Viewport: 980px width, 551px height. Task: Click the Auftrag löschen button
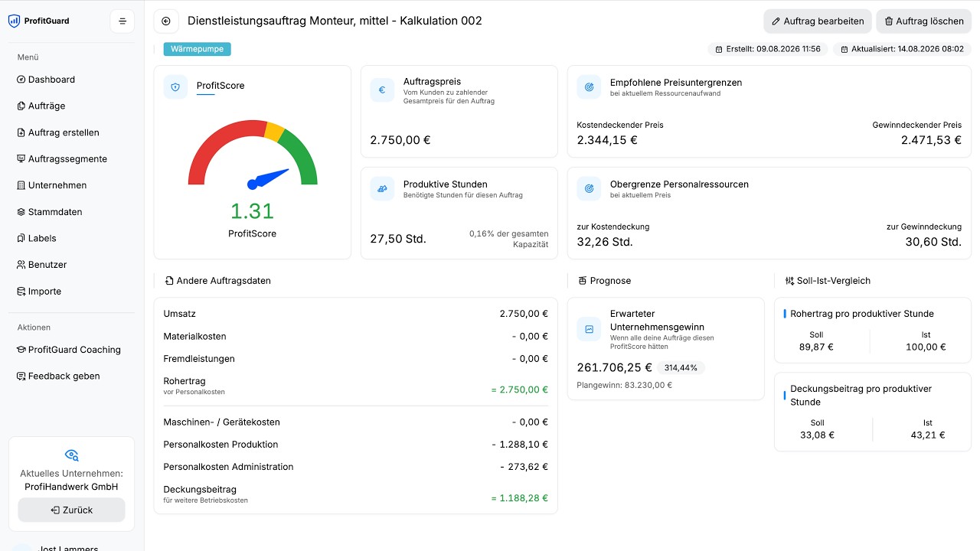pyautogui.click(x=923, y=21)
